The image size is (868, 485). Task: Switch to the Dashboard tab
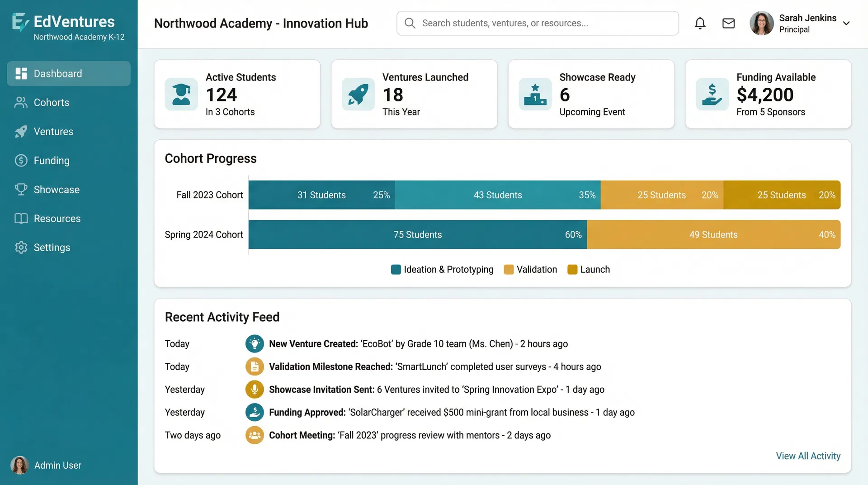click(57, 73)
